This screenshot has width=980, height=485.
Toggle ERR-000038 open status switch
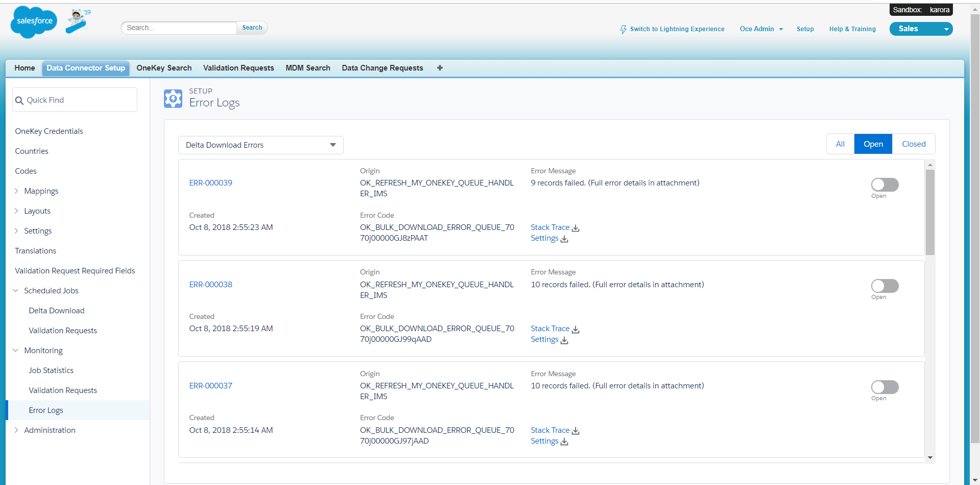click(x=885, y=286)
